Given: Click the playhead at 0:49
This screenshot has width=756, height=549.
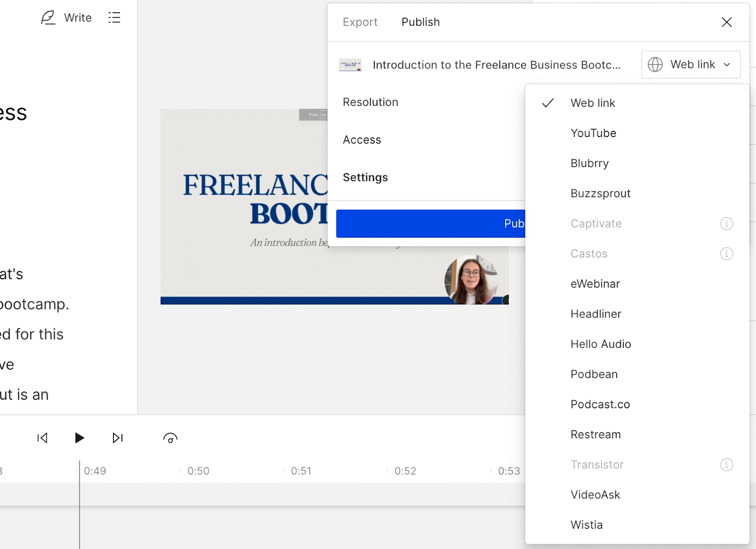Looking at the screenshot, I should pyautogui.click(x=79, y=504).
